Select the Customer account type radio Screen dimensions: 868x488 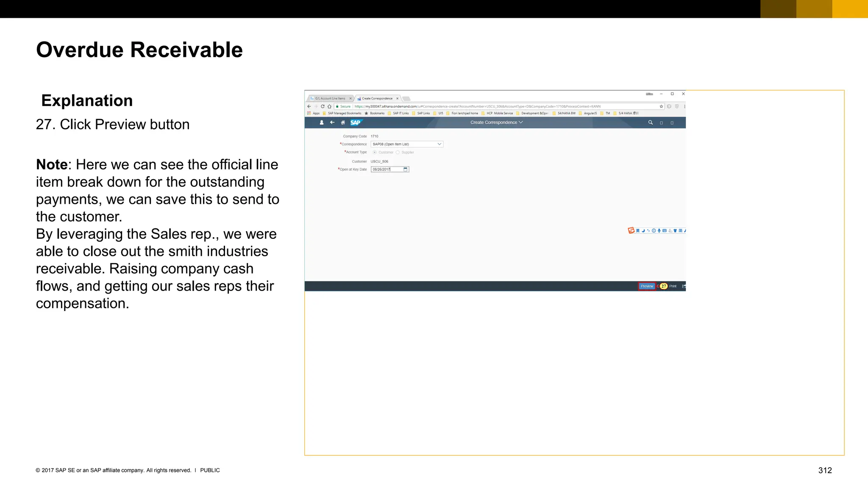[x=375, y=152]
